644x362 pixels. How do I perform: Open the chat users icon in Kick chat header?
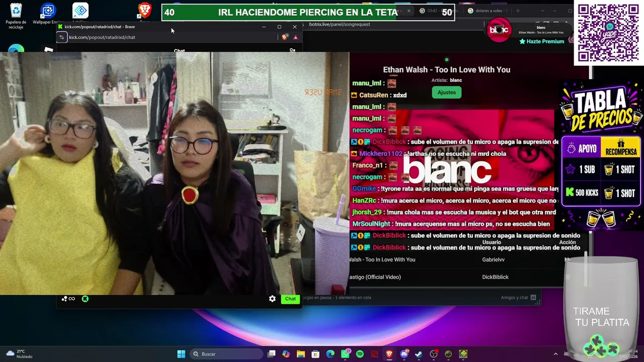[292, 50]
